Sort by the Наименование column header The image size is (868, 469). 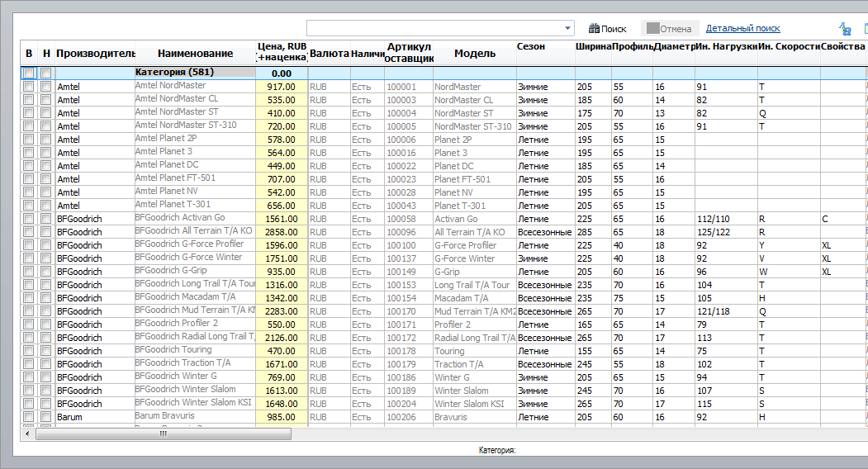[195, 53]
